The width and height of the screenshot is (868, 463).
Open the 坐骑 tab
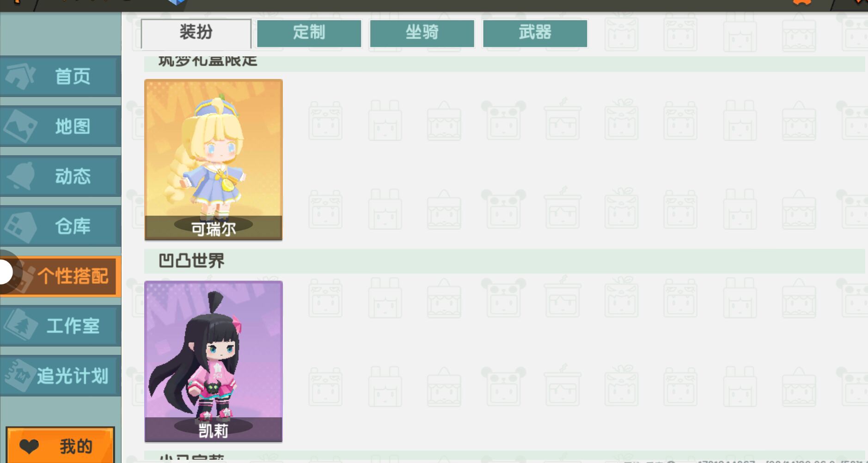pyautogui.click(x=422, y=33)
